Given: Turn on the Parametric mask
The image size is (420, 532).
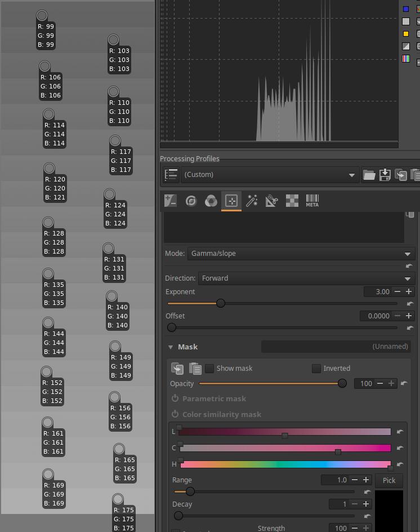Looking at the screenshot, I should 175,398.
